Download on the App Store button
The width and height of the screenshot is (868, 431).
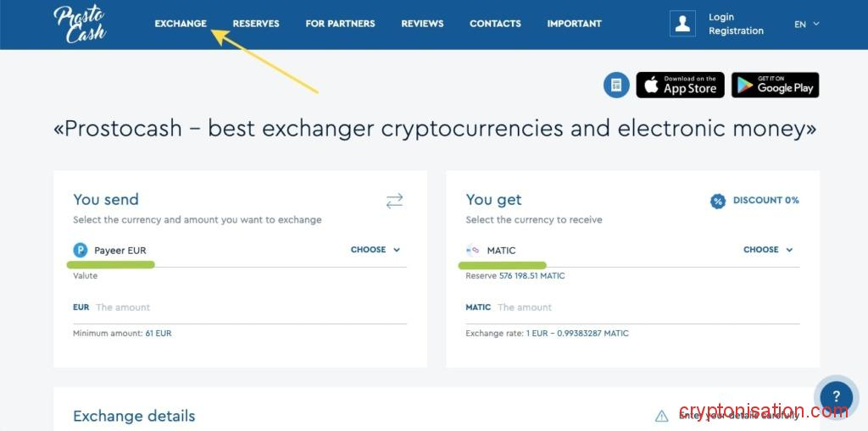[x=680, y=85]
